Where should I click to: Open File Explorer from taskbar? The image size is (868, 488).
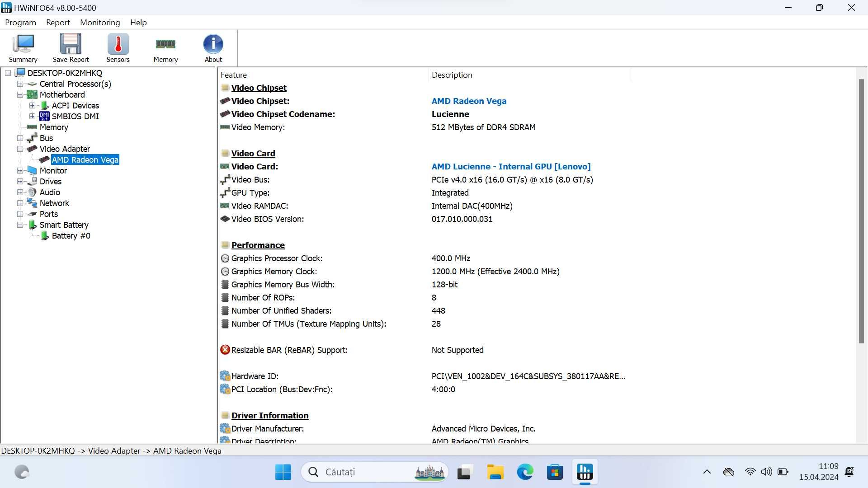point(495,472)
